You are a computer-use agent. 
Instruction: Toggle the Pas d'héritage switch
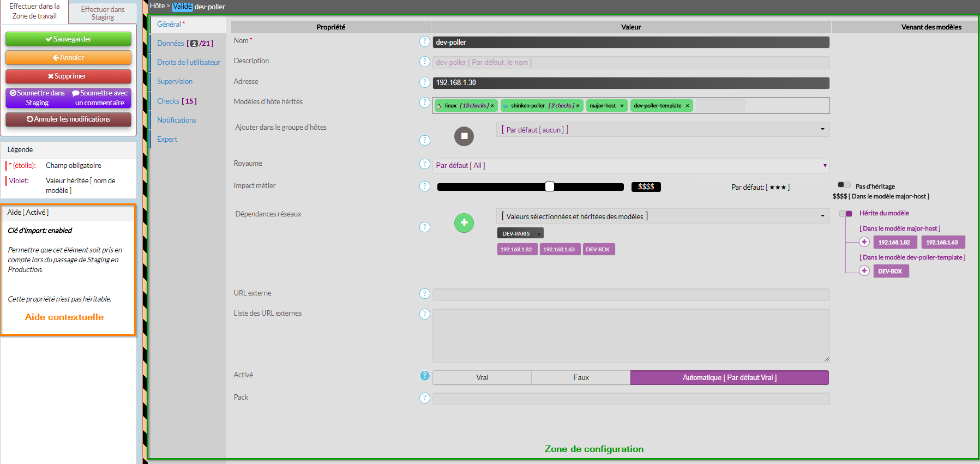pyautogui.click(x=844, y=185)
